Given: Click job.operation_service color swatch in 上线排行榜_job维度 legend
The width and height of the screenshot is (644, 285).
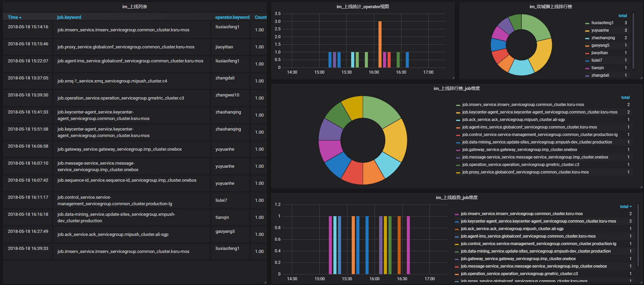Looking at the screenshot, I should click(x=458, y=165).
